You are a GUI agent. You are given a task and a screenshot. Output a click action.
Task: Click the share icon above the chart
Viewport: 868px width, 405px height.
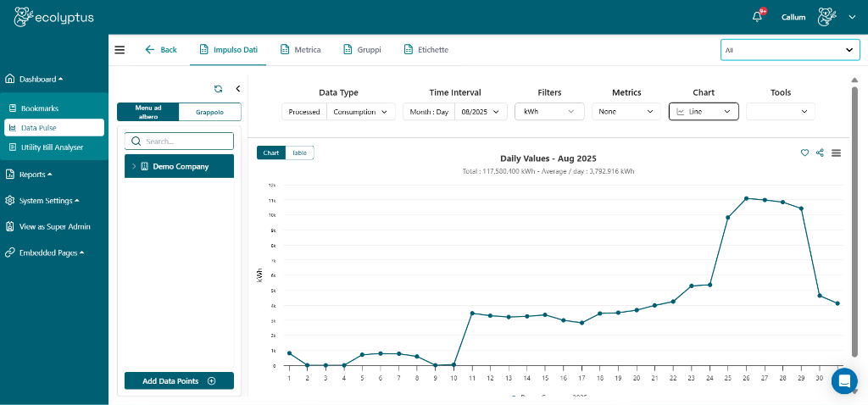pos(820,153)
